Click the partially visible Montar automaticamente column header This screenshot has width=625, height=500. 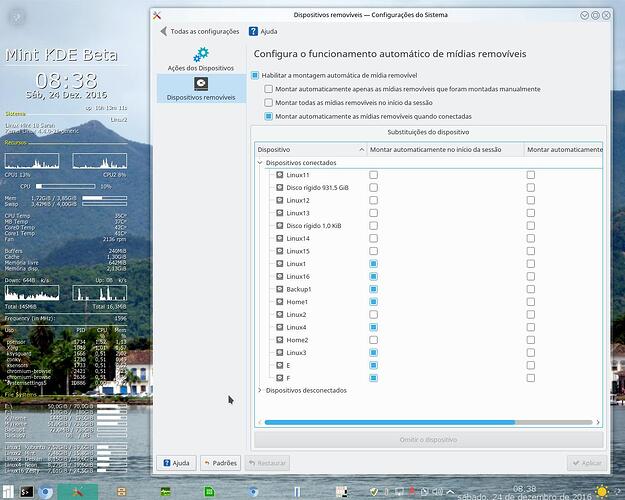tap(563, 150)
